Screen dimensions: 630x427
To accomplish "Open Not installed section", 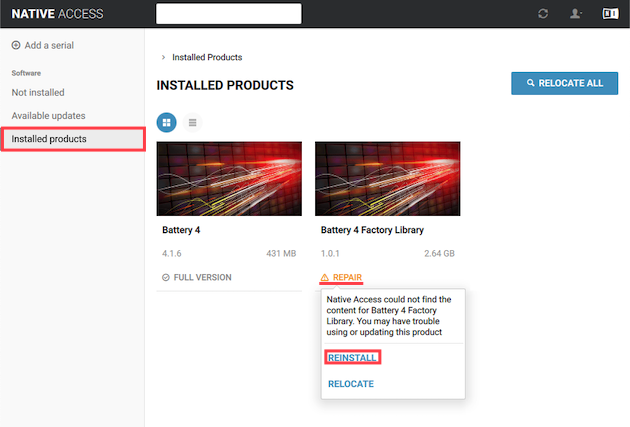I will tap(38, 93).
